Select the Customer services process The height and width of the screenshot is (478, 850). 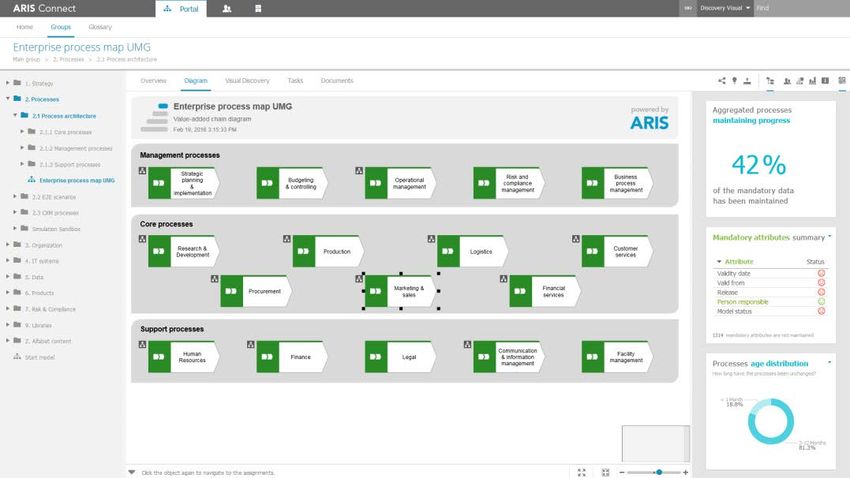coord(617,251)
